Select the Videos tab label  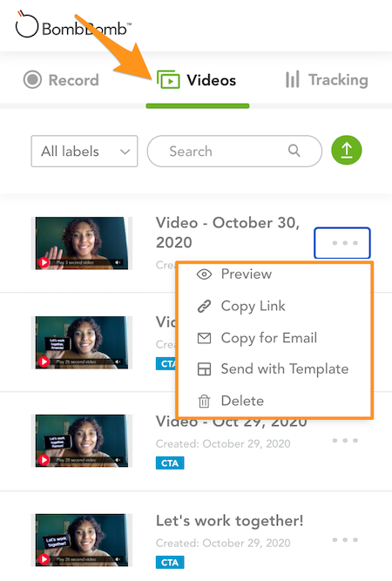pos(211,80)
